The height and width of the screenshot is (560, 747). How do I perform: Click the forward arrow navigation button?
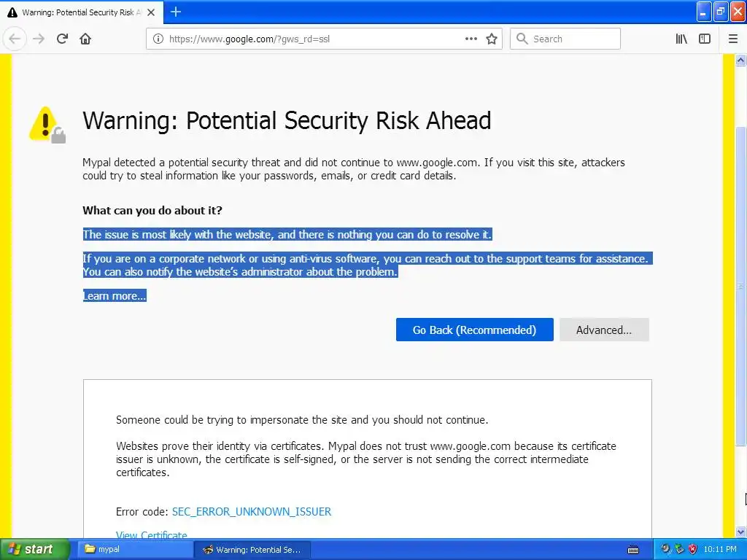pos(39,39)
